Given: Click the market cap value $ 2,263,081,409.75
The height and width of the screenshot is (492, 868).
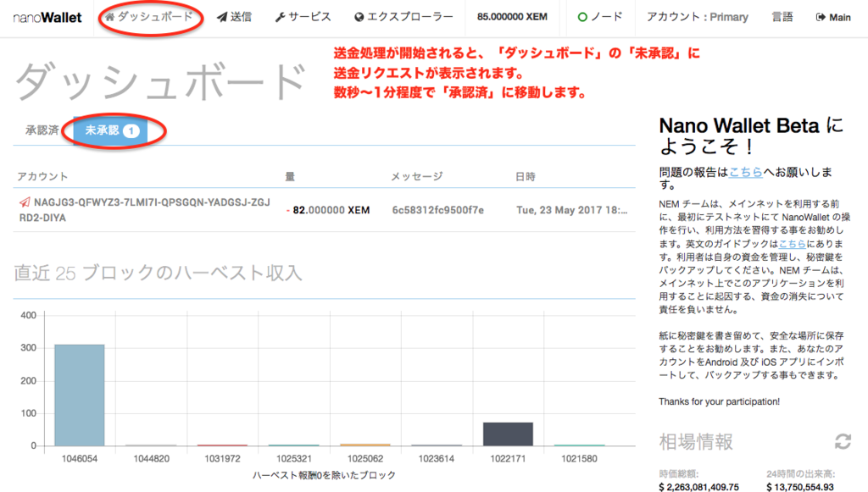Looking at the screenshot, I should pos(698,487).
